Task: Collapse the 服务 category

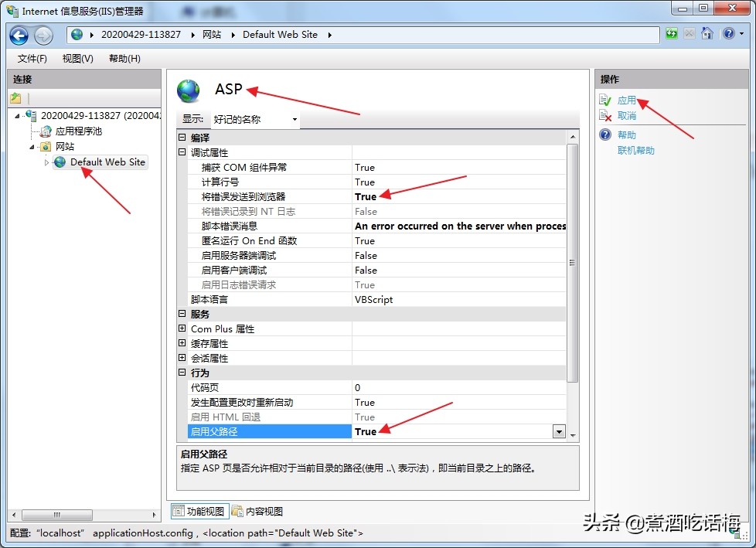Action: [x=182, y=314]
